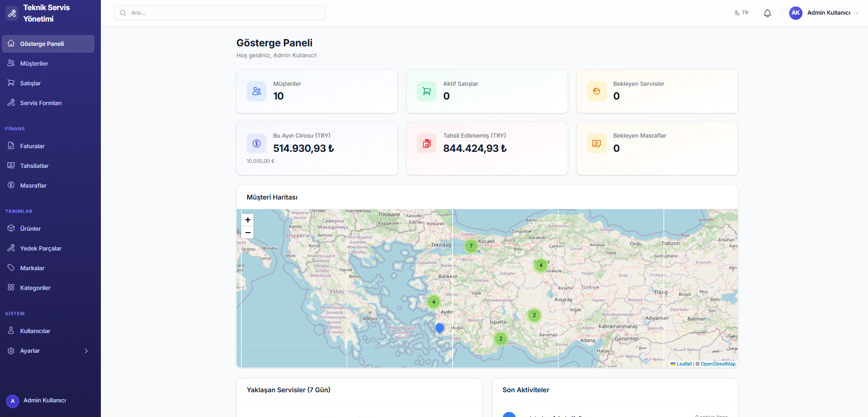The height and width of the screenshot is (417, 868).
Task: Click the AK user avatar
Action: (796, 13)
